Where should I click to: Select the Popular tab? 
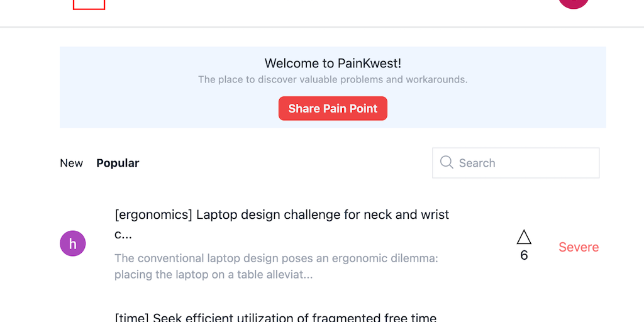click(118, 163)
